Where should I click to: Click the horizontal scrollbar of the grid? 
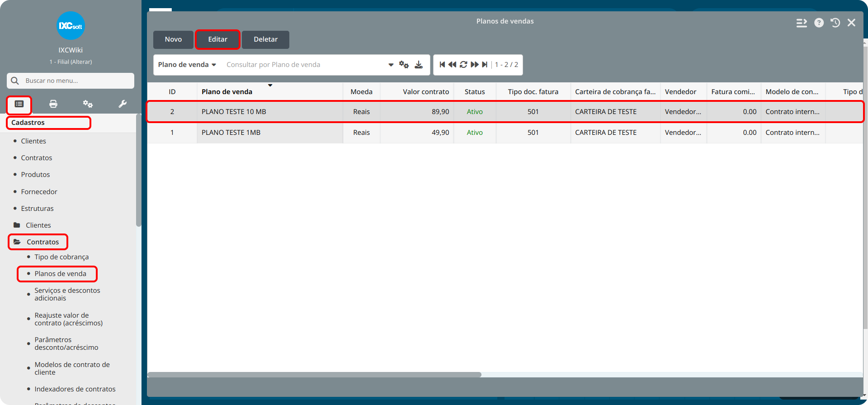[x=314, y=375]
